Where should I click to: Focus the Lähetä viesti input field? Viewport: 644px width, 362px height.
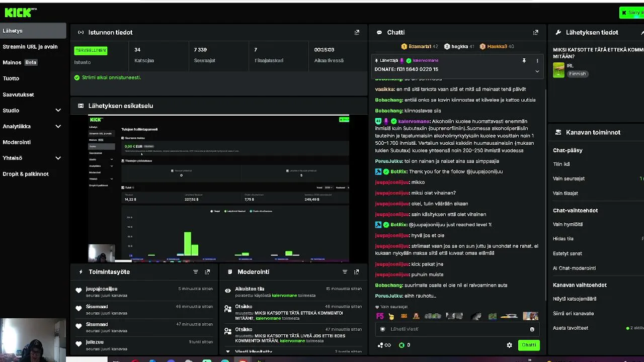click(457, 329)
